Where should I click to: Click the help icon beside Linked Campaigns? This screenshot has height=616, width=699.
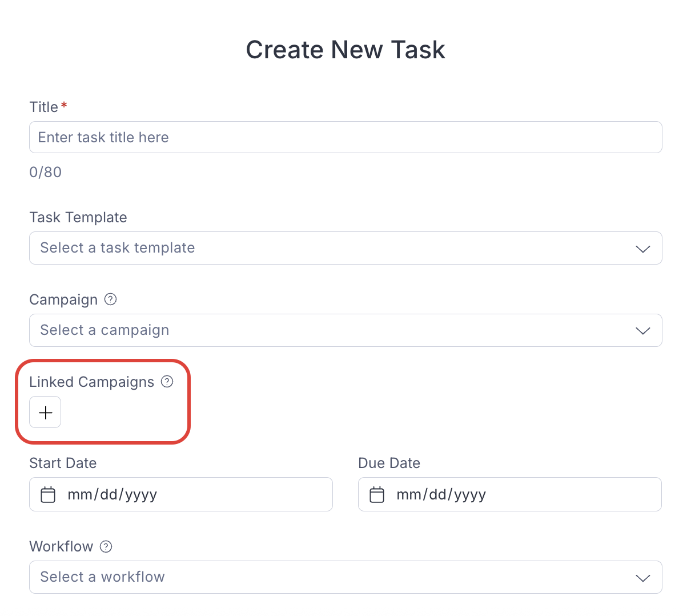tap(167, 381)
